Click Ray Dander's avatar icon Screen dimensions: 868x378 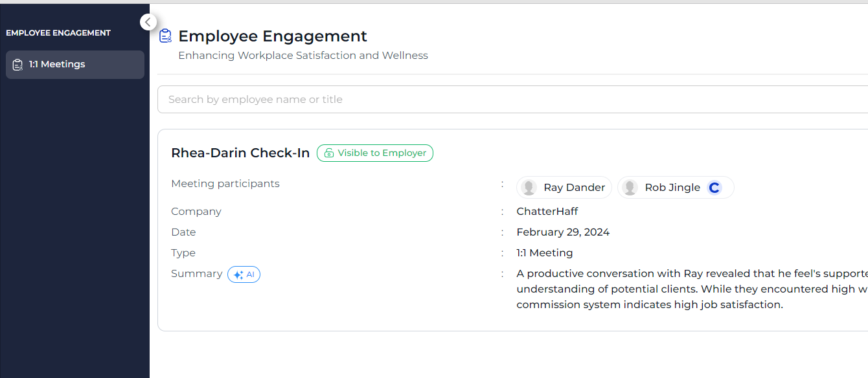[529, 188]
